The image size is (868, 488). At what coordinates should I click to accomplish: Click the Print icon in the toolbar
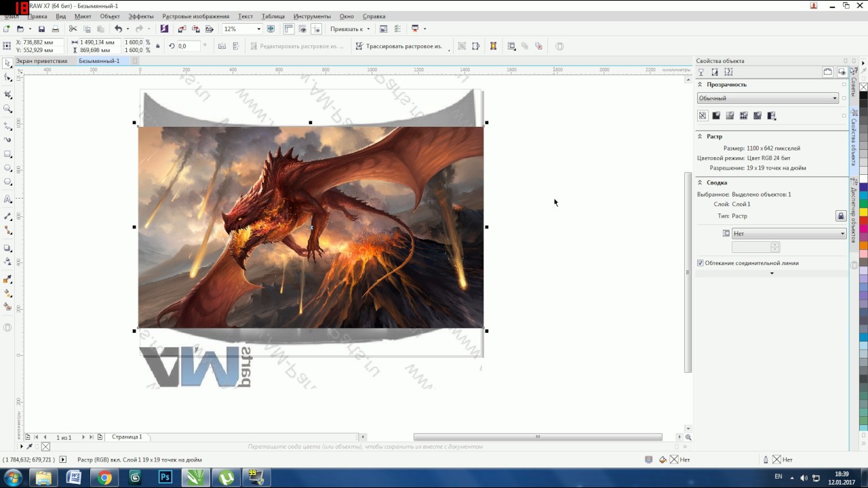point(56,29)
